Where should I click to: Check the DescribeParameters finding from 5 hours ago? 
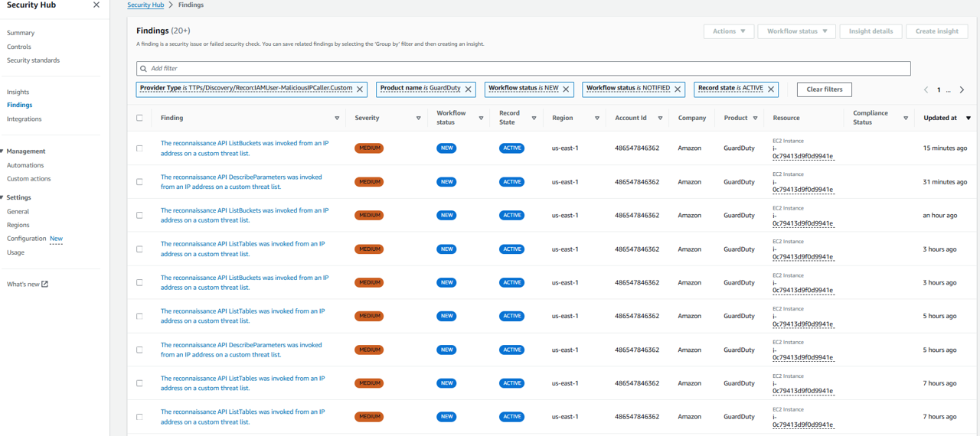139,350
